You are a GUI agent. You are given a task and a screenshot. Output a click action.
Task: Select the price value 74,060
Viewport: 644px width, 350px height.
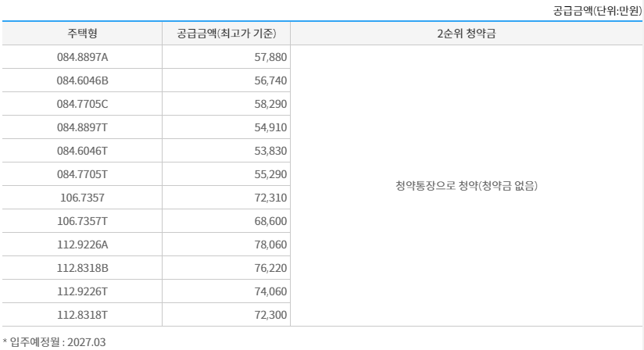[270, 291]
